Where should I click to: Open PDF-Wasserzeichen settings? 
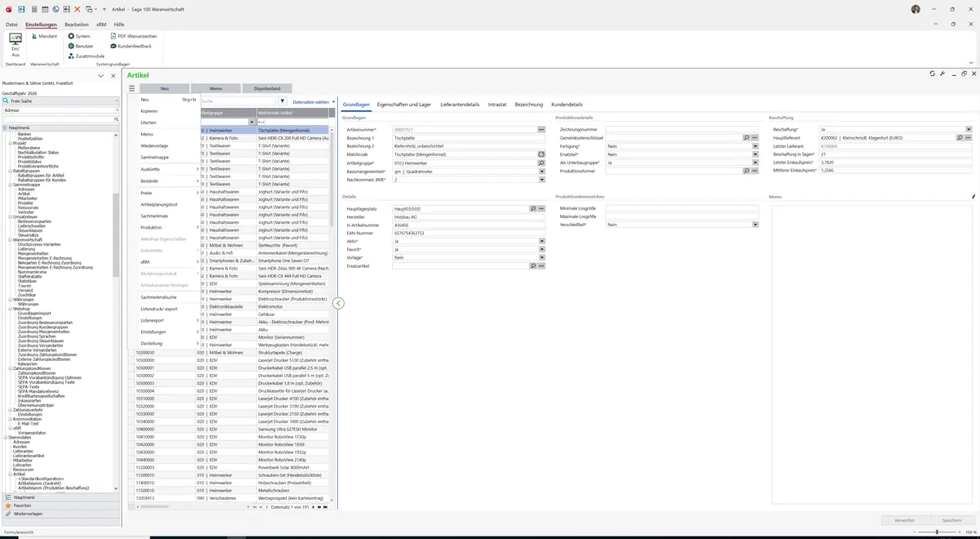(x=133, y=37)
